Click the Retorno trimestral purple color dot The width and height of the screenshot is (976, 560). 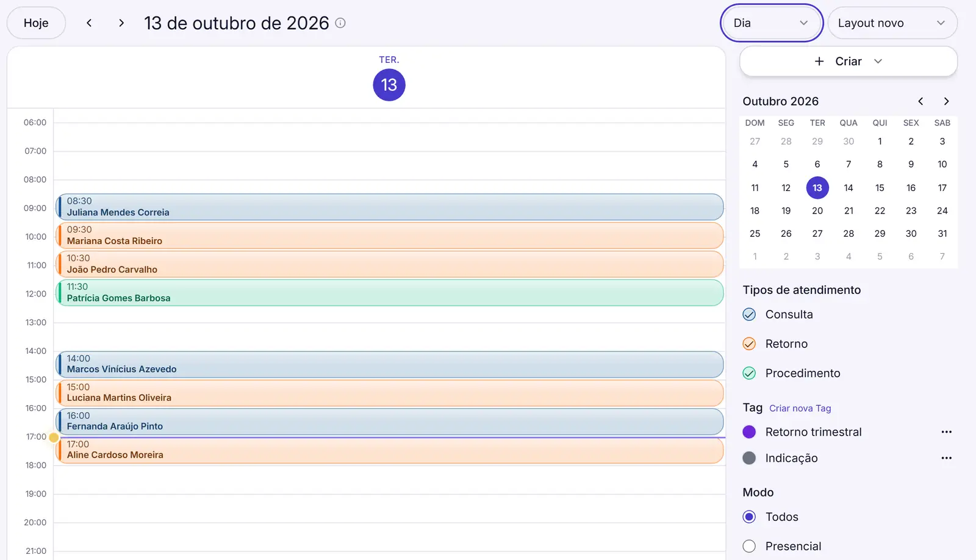point(749,432)
